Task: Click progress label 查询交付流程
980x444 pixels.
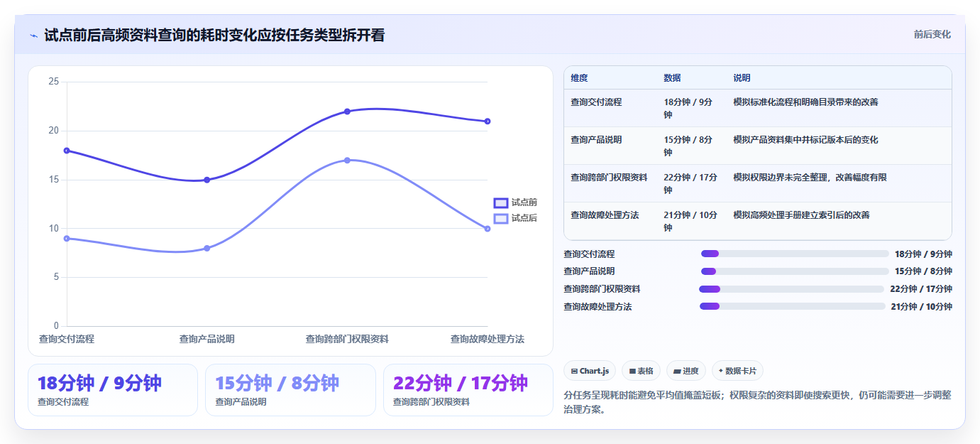Action: coord(589,254)
